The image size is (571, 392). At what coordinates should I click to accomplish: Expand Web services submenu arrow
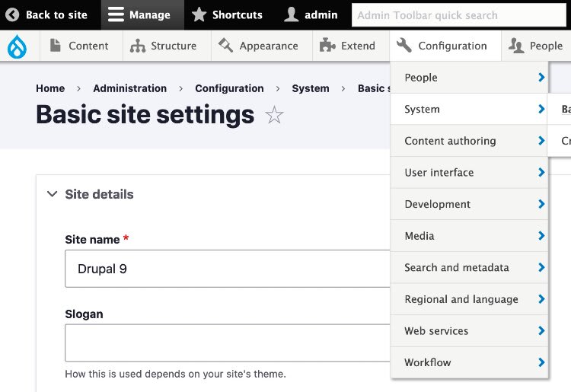click(x=541, y=330)
